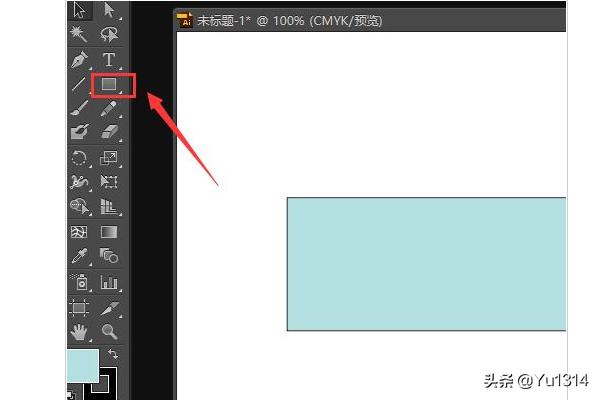
Task: Select the Zoom magnifier tool
Action: [109, 331]
